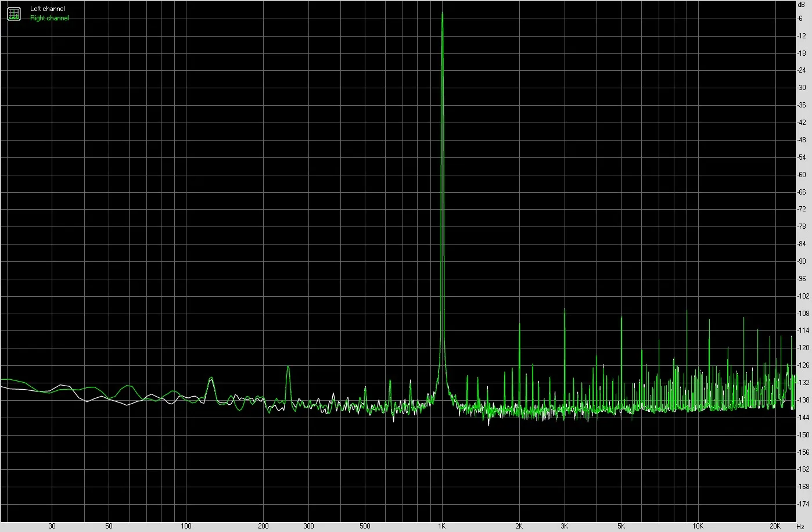The image size is (812, 532).
Task: Click the "dB" axis unit label
Action: [802, 5]
